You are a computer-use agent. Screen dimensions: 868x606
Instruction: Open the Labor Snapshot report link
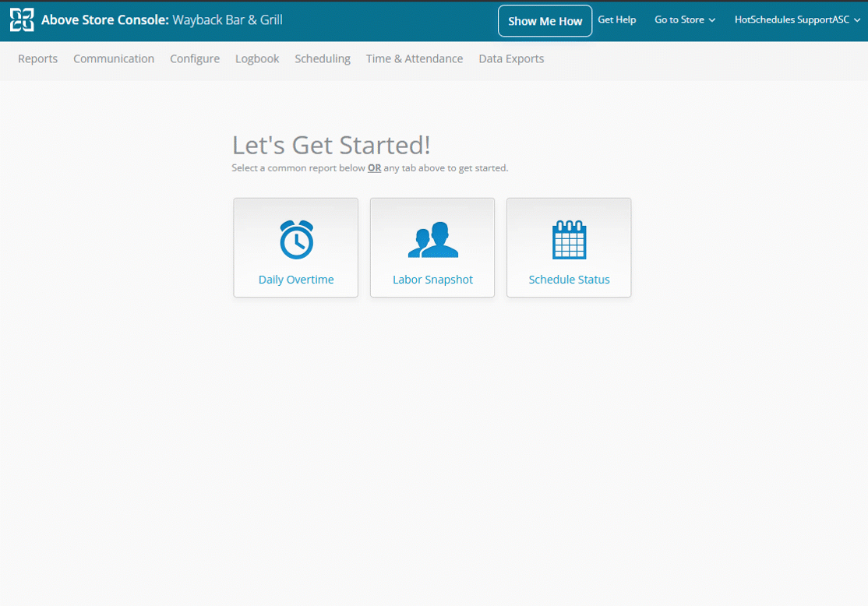coord(432,280)
